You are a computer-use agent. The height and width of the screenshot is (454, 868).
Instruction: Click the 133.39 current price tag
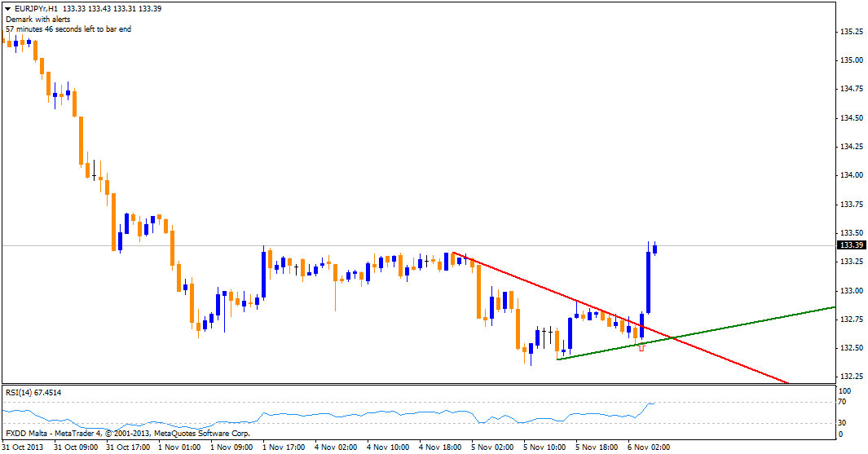851,245
